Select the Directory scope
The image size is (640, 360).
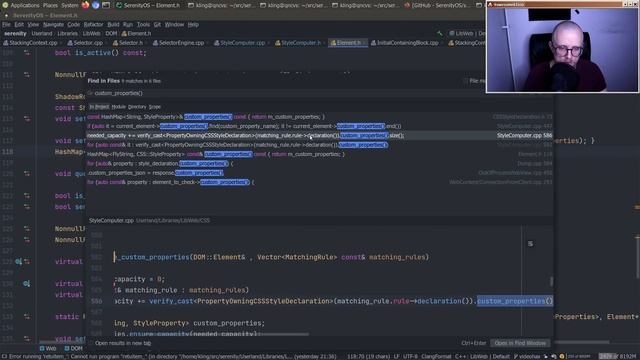point(137,107)
